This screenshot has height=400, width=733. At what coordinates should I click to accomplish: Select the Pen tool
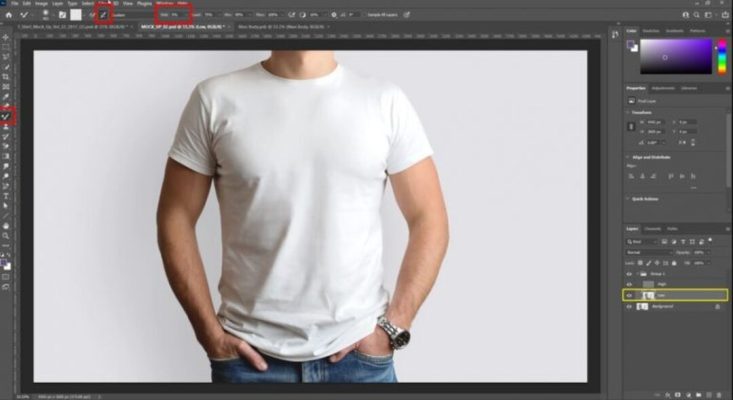tap(6, 186)
